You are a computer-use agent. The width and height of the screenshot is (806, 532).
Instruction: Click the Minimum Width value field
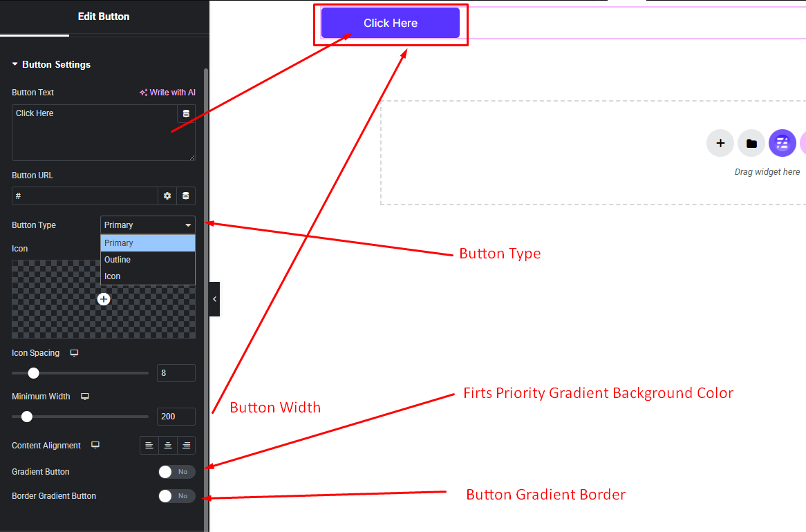pyautogui.click(x=176, y=417)
